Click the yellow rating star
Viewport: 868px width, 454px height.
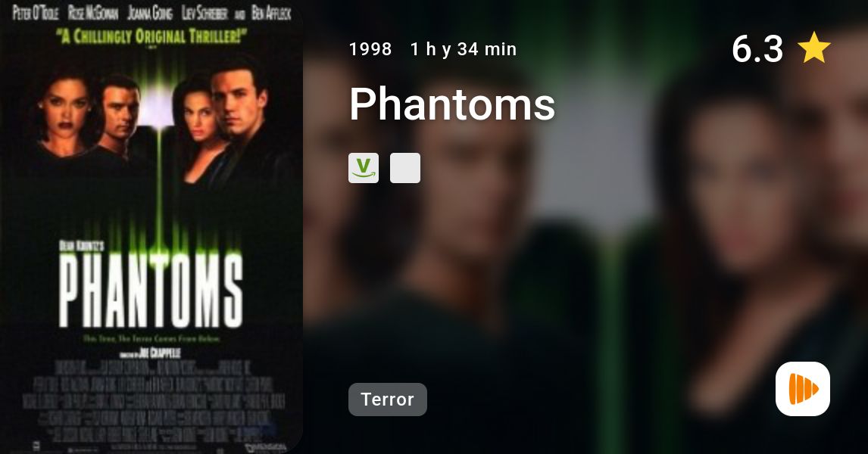click(x=813, y=48)
